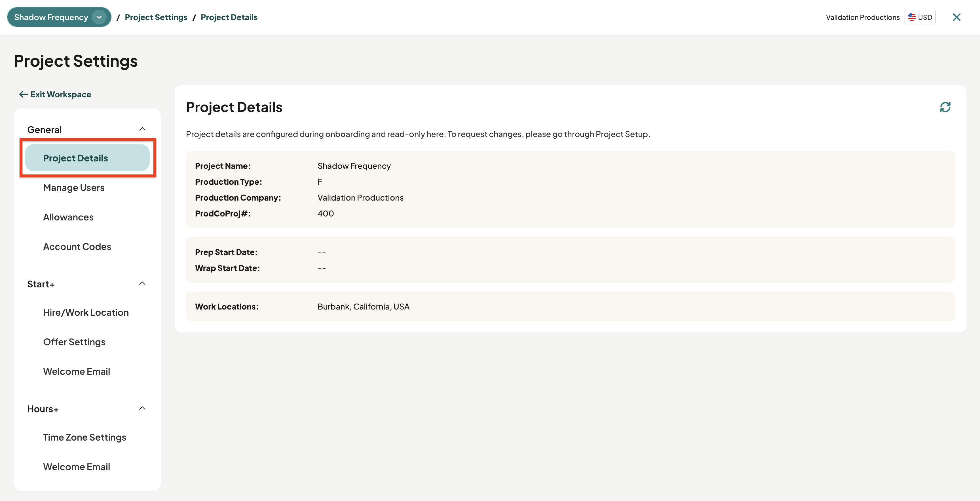Click the refresh icon in Project Details
The image size is (980, 501).
click(945, 107)
